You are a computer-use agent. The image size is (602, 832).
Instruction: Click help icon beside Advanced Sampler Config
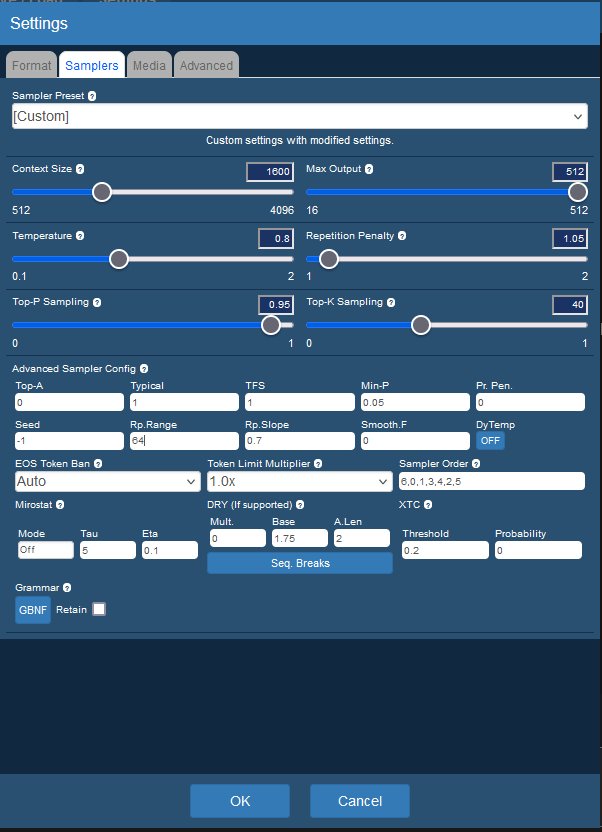[x=144, y=369]
